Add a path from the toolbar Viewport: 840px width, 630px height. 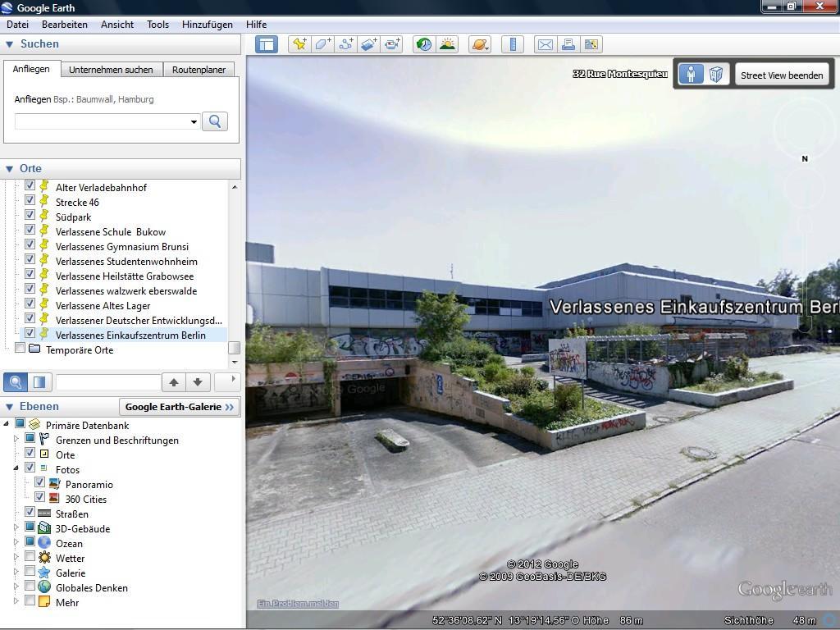[x=346, y=44]
